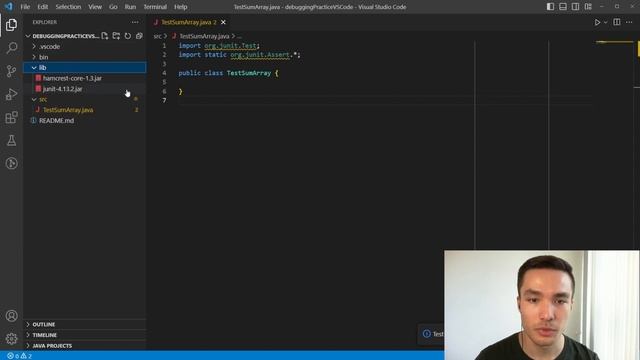Create a new file in Explorer
The image size is (640, 360).
pos(105,36)
